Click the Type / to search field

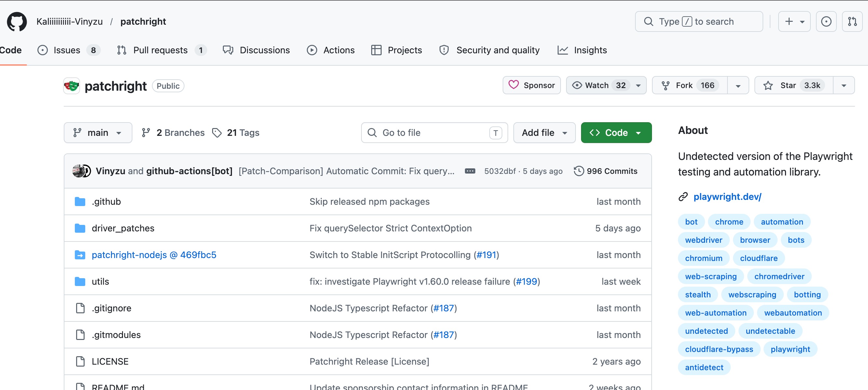[699, 21]
